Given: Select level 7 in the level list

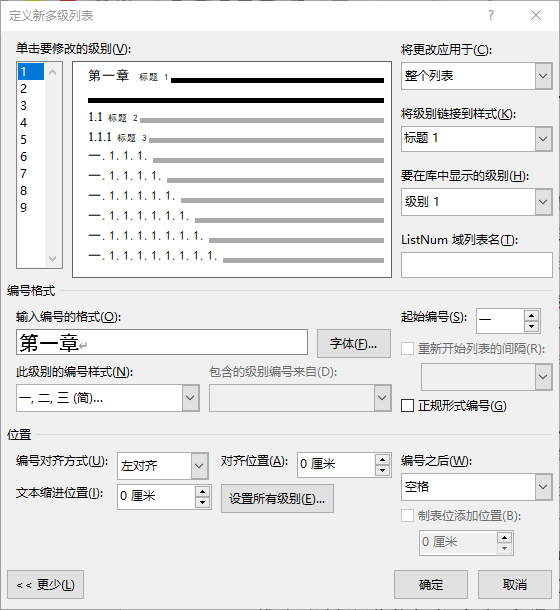Looking at the screenshot, I should coord(31,174).
